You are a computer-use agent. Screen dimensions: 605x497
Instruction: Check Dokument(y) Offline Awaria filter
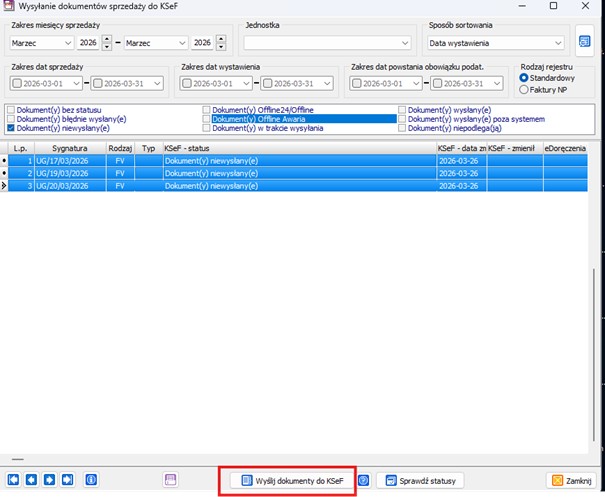207,118
